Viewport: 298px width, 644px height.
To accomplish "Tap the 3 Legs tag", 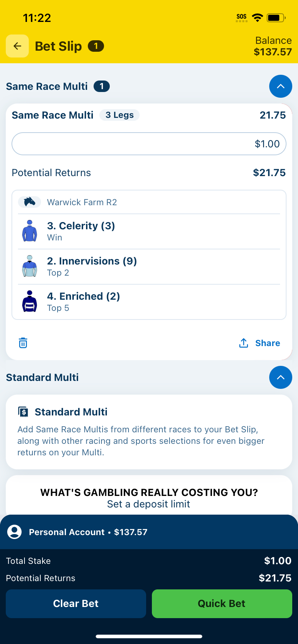I will click(119, 115).
